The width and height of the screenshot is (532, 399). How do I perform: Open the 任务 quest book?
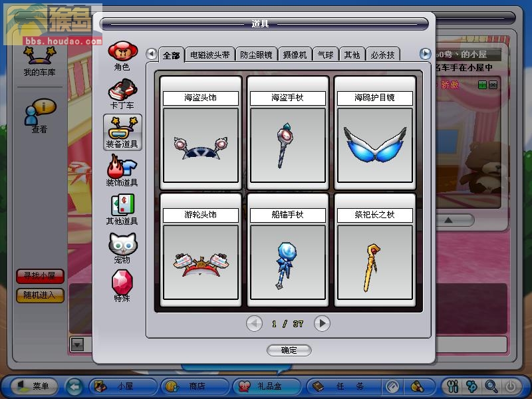[x=343, y=386]
